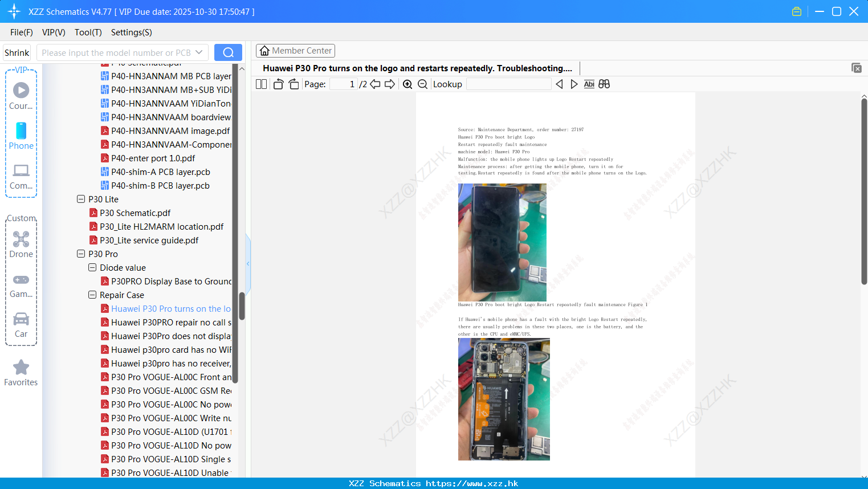Click the binoculars search icon
Image resolution: width=868 pixels, height=489 pixels.
(604, 84)
